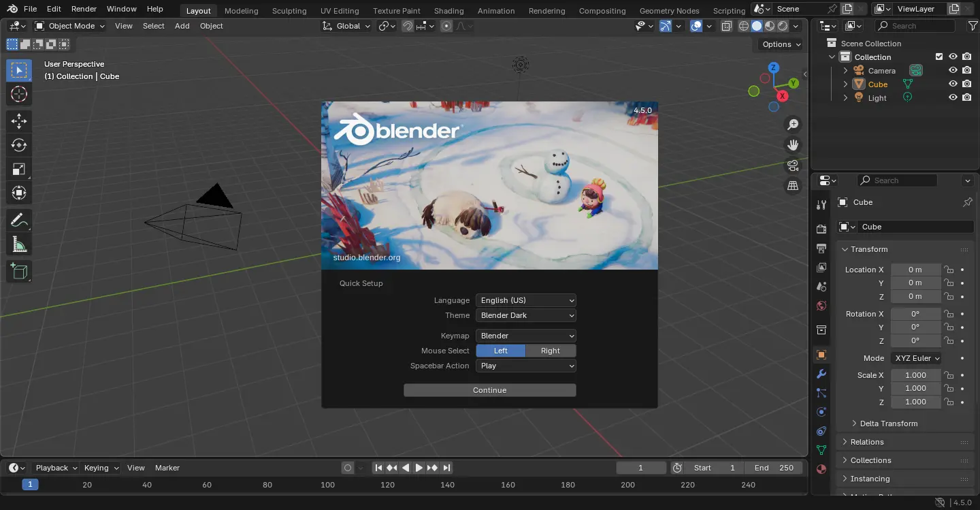
Task: Choose the Move tool in toolbar
Action: coord(19,121)
